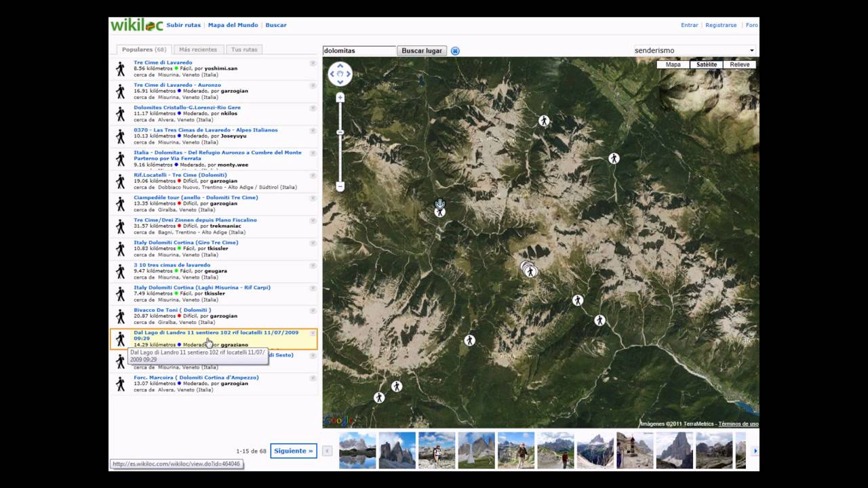This screenshot has width=868, height=488.
Task: Click the Siguiente button
Action: click(x=294, y=451)
